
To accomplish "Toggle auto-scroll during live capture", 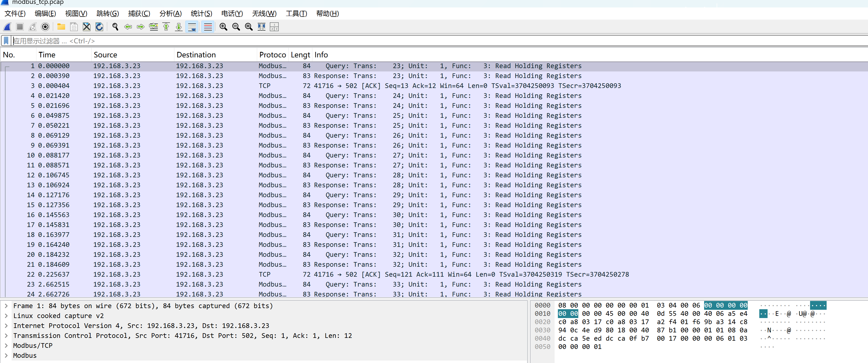I will (x=192, y=27).
